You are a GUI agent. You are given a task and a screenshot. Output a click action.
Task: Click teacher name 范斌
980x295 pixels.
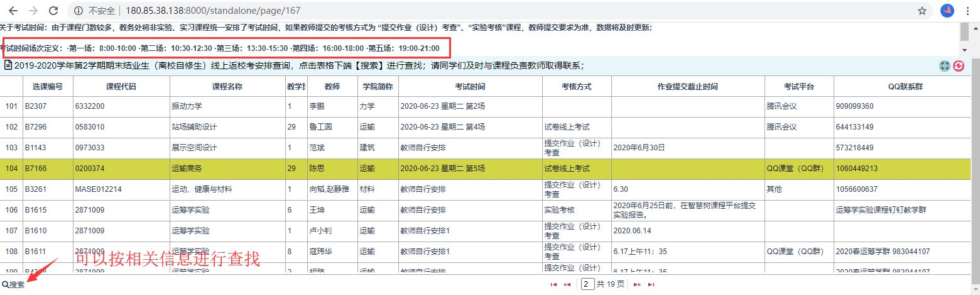(x=317, y=148)
